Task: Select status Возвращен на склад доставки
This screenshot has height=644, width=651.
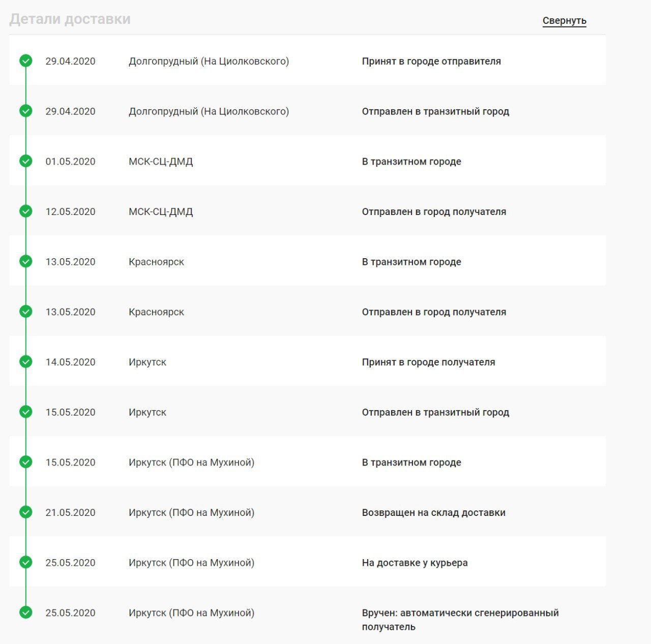Action: pos(433,513)
